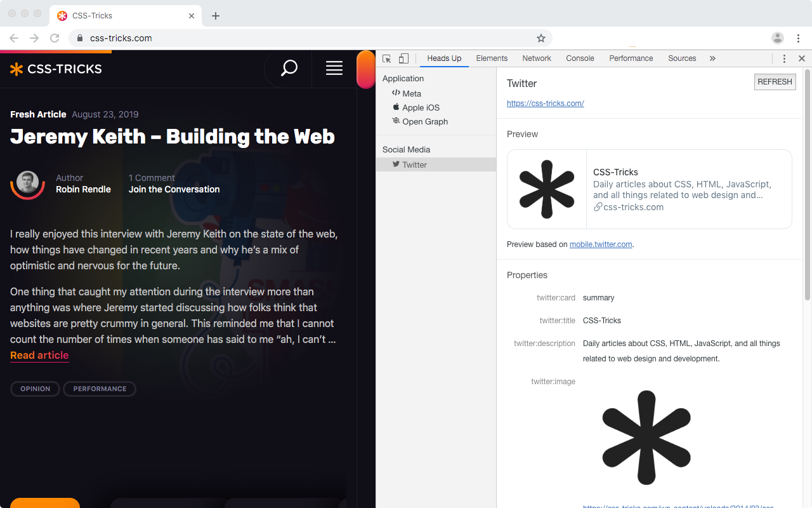812x508 pixels.
Task: Click the twitter:card value summary
Action: pyautogui.click(x=599, y=298)
